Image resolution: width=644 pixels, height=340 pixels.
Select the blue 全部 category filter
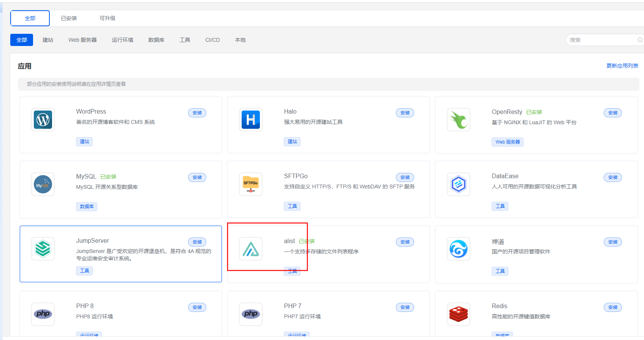coord(22,40)
